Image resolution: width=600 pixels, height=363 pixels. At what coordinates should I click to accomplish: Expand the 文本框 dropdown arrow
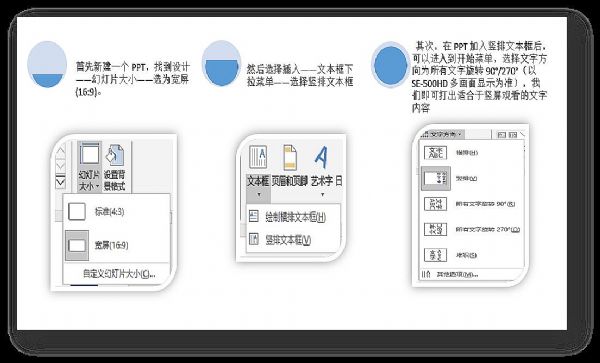click(259, 195)
